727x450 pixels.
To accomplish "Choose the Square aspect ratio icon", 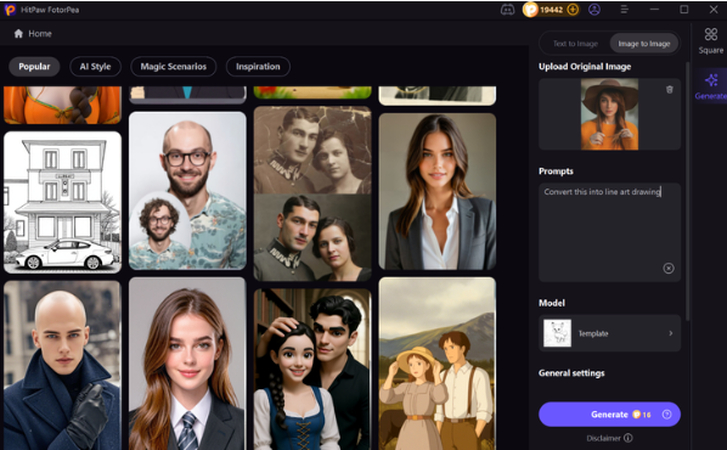I will [x=711, y=40].
